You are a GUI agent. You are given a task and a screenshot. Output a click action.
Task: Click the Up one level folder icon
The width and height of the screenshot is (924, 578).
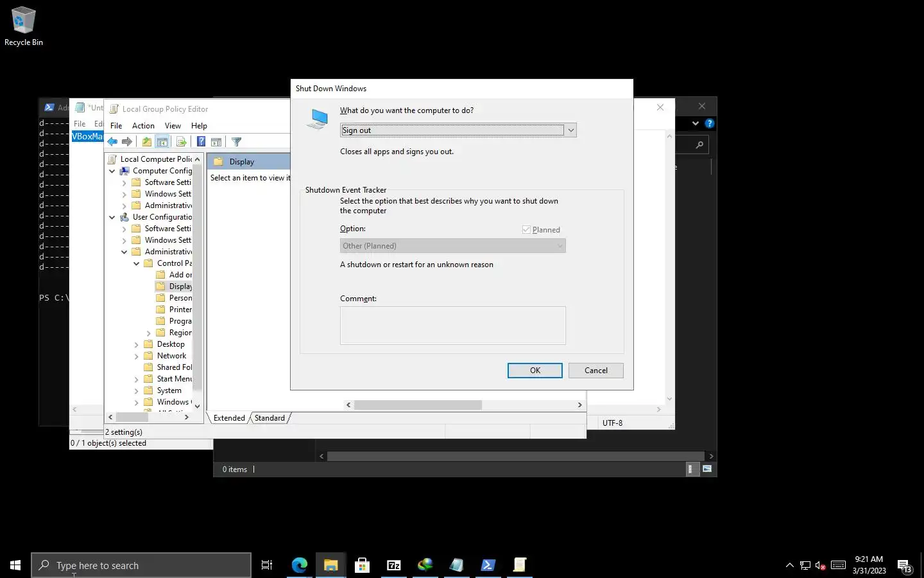click(147, 142)
